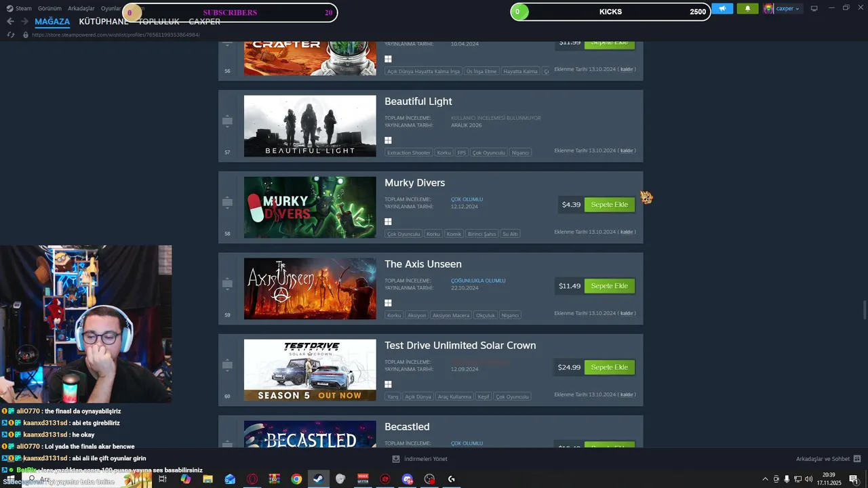Switch to the CAXPER tab
Screen dimensions: 868x488
point(204,22)
